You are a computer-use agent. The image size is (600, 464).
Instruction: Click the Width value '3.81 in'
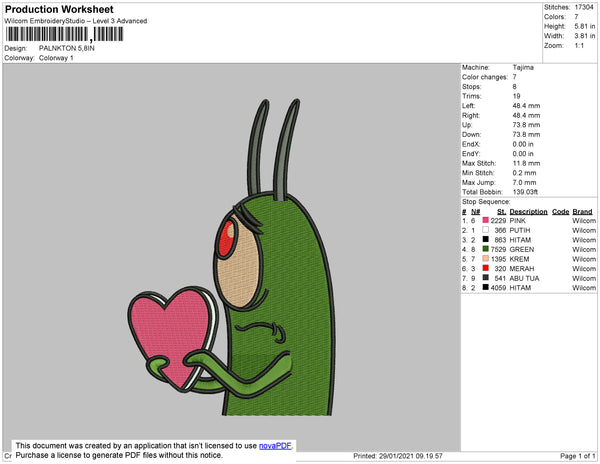point(585,36)
